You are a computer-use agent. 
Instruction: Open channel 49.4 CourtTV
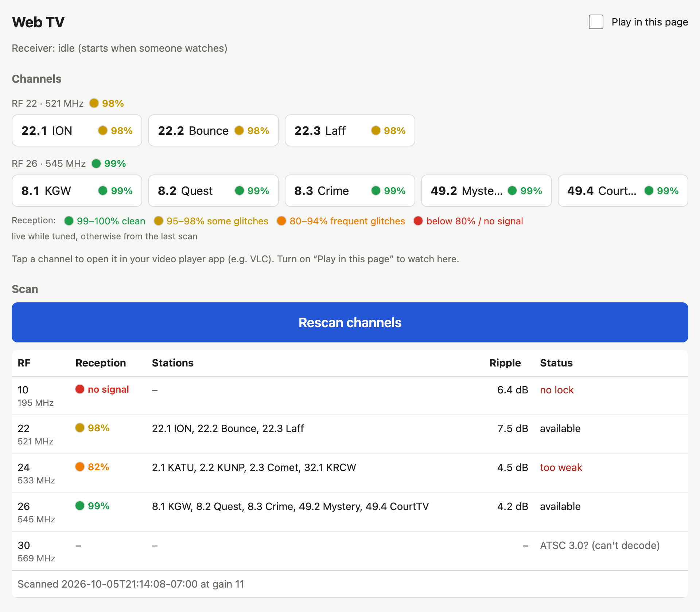[x=623, y=191]
